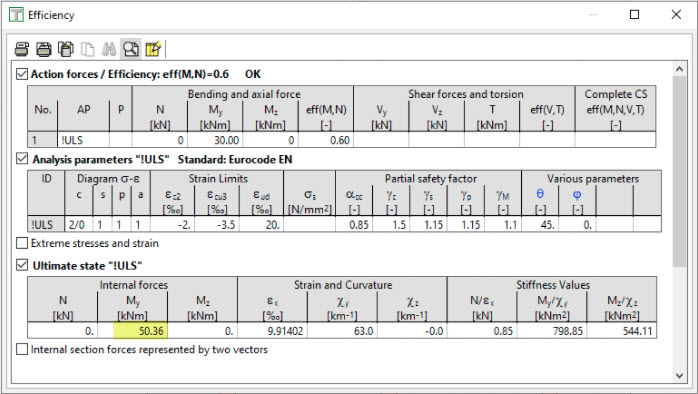Click the Stiffness Values header
This screenshot has height=394, width=698.
[x=553, y=285]
